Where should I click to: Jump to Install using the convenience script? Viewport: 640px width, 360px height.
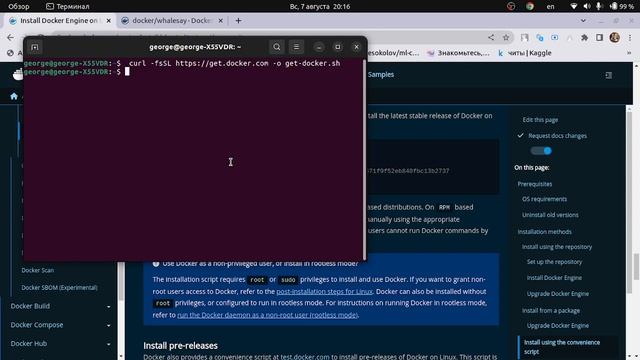click(x=562, y=347)
